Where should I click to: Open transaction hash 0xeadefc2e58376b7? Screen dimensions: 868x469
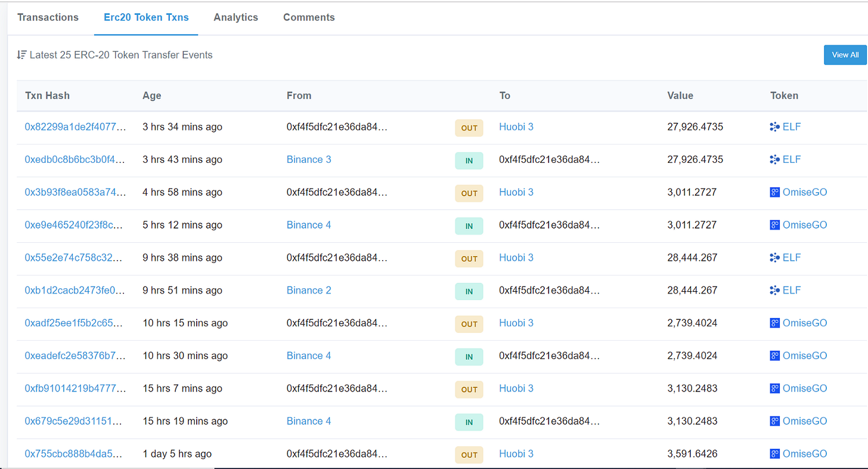[x=75, y=356]
